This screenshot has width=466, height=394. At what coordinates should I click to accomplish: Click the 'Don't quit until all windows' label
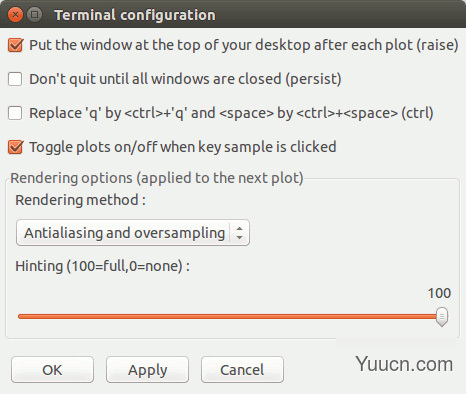click(x=185, y=79)
